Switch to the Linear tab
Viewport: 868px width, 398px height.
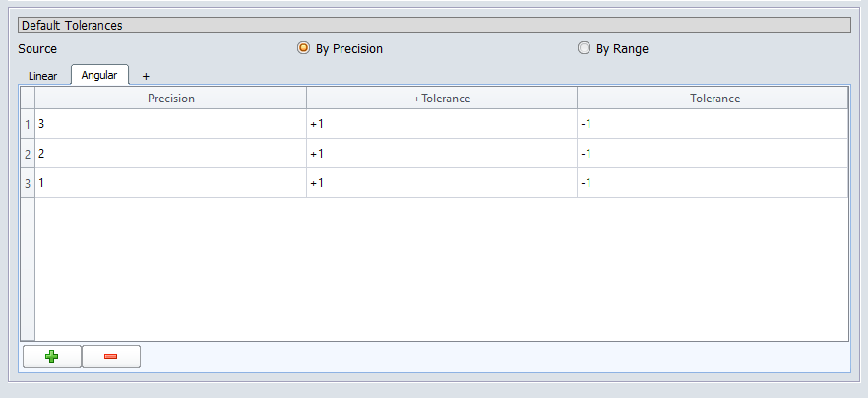click(x=43, y=76)
